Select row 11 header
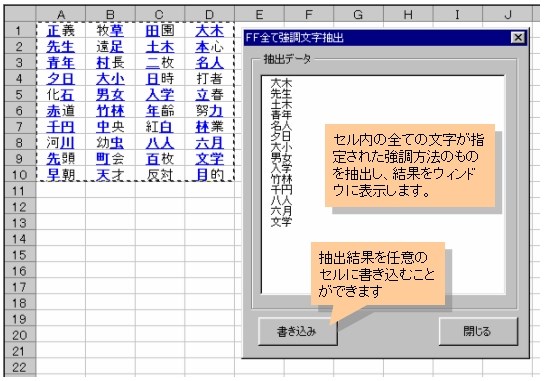 pyautogui.click(x=19, y=191)
